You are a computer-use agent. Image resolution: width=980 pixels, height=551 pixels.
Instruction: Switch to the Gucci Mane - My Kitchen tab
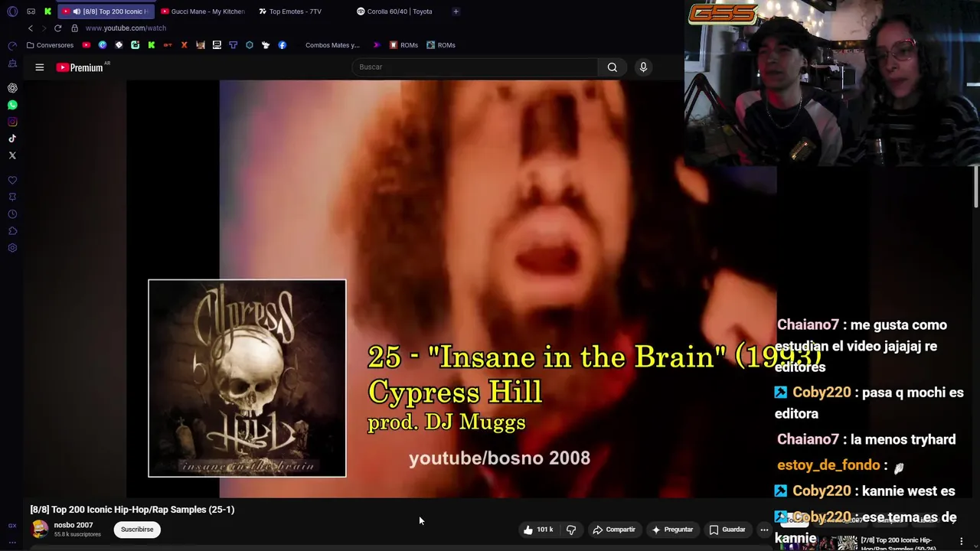click(203, 11)
